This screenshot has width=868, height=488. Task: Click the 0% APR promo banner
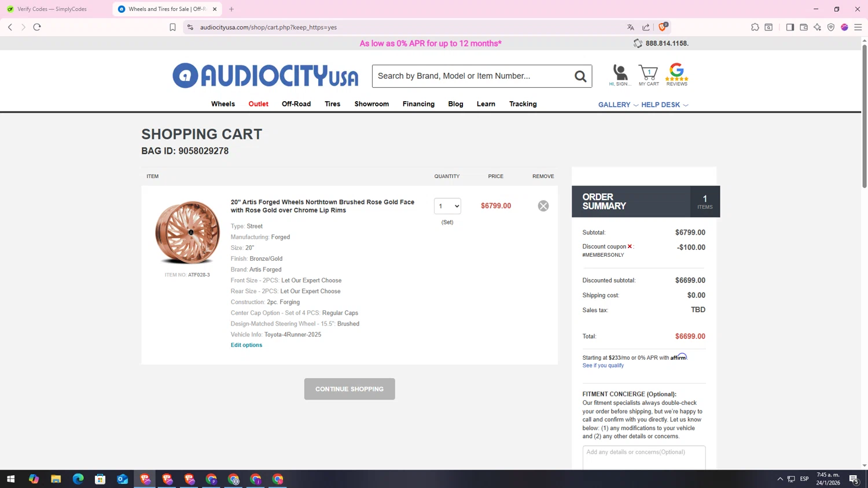(431, 43)
